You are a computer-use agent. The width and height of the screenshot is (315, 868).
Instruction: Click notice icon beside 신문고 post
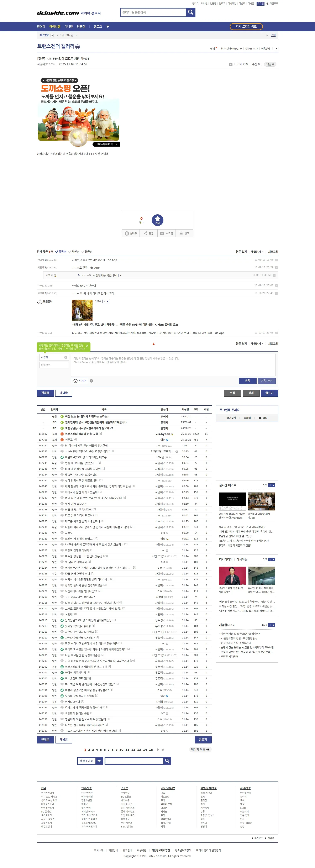(x=62, y=440)
